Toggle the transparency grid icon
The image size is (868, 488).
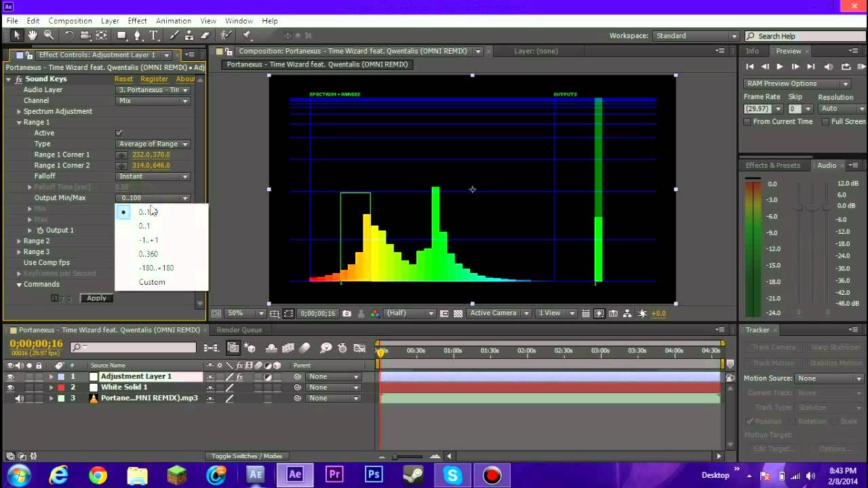pyautogui.click(x=458, y=313)
